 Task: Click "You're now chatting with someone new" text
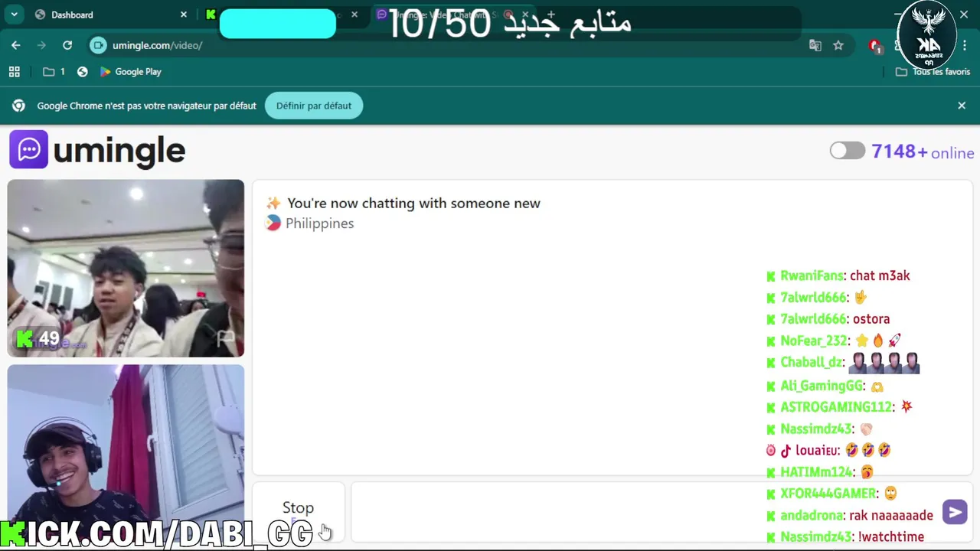413,203
